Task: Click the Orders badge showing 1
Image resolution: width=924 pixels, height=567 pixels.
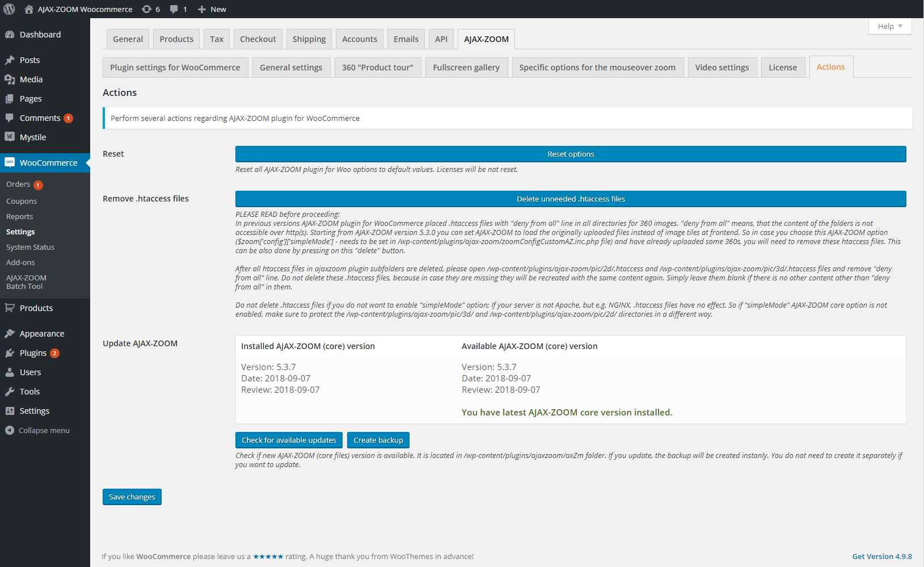Action: point(38,185)
